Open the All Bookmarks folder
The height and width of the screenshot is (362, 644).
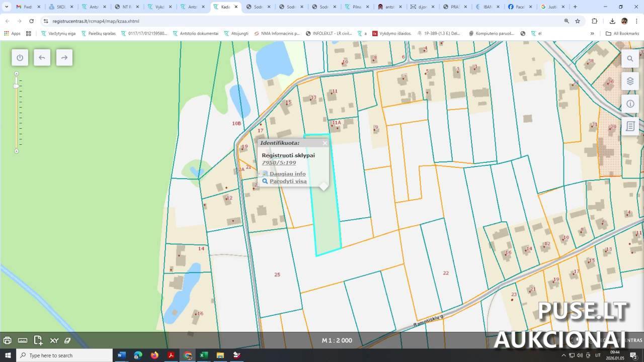[x=622, y=34]
